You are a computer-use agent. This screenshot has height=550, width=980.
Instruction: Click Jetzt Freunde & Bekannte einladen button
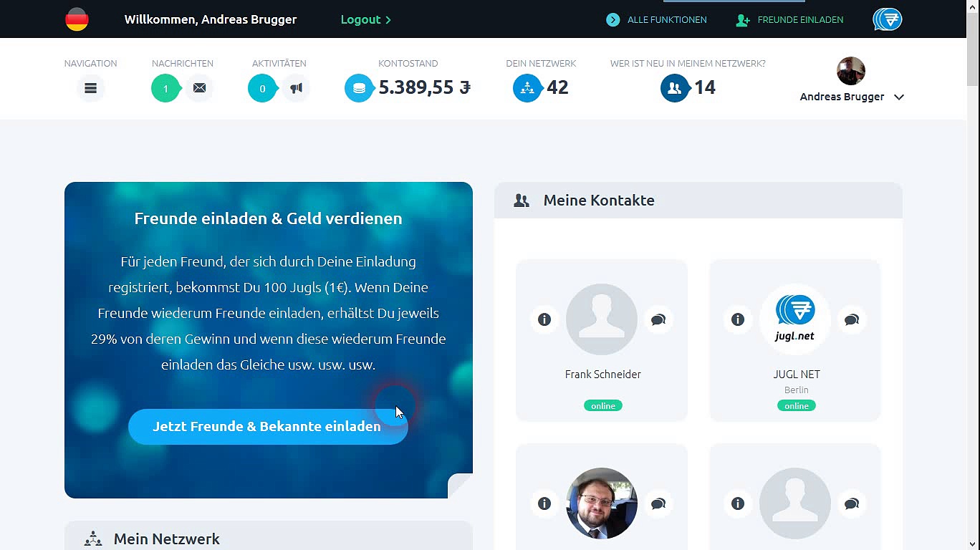[x=267, y=427]
